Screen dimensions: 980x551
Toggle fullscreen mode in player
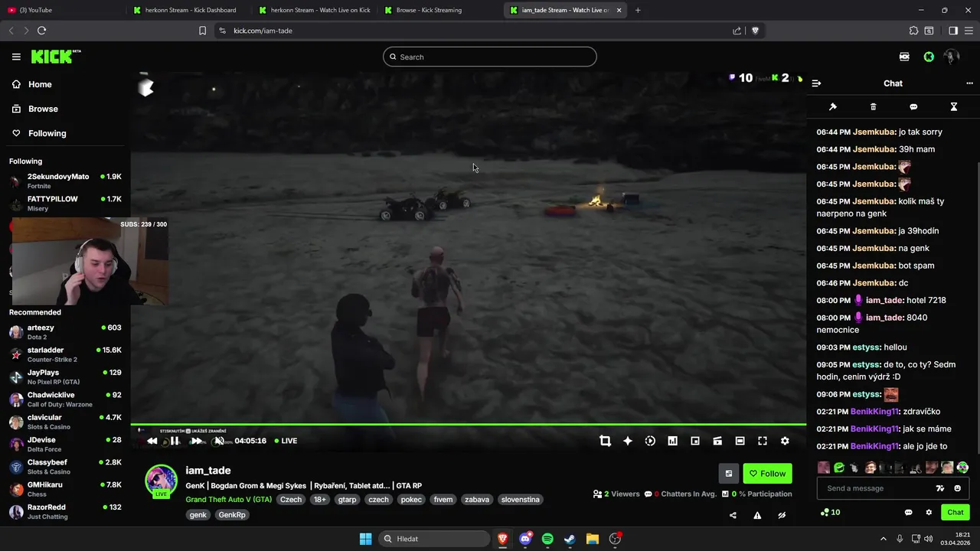click(x=763, y=441)
